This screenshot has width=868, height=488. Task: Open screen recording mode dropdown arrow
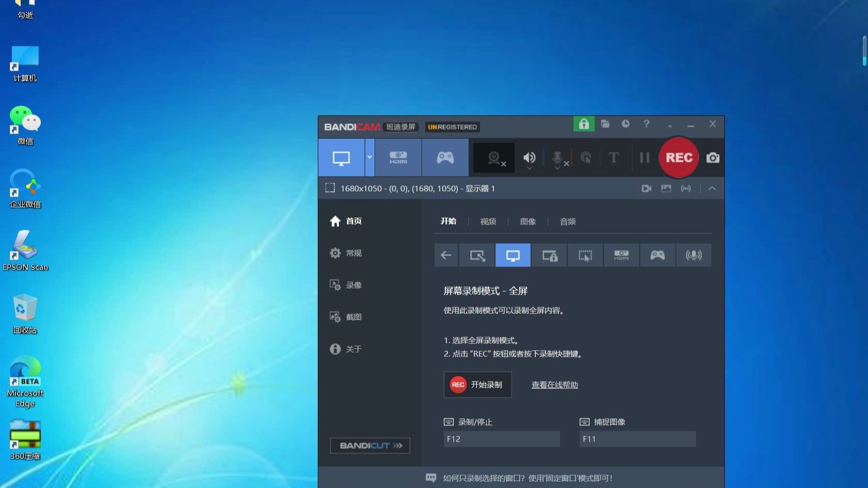tap(369, 158)
